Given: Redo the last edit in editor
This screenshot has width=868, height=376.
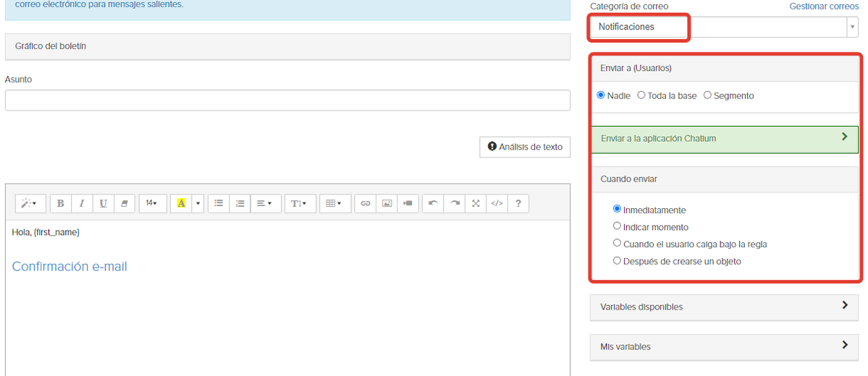Looking at the screenshot, I should tap(455, 203).
